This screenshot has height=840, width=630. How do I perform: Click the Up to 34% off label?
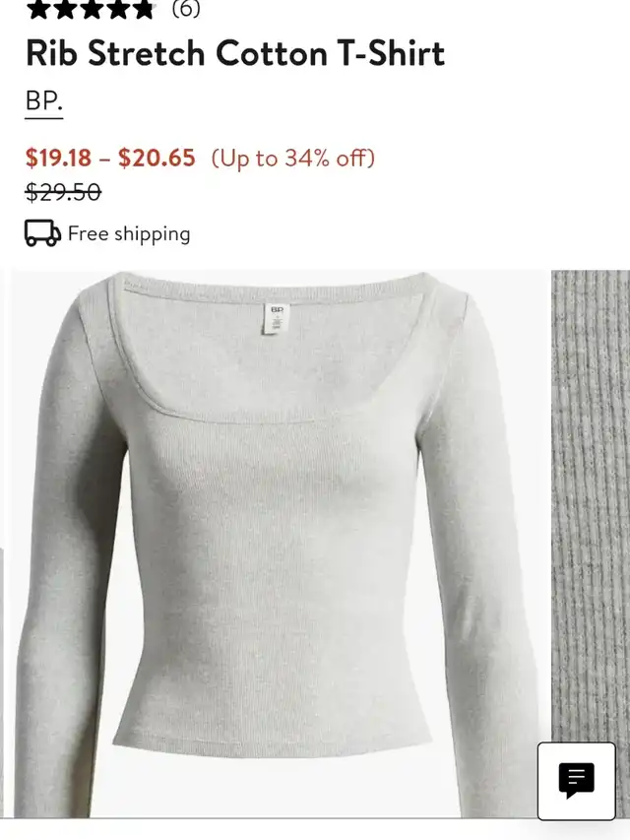point(293,158)
